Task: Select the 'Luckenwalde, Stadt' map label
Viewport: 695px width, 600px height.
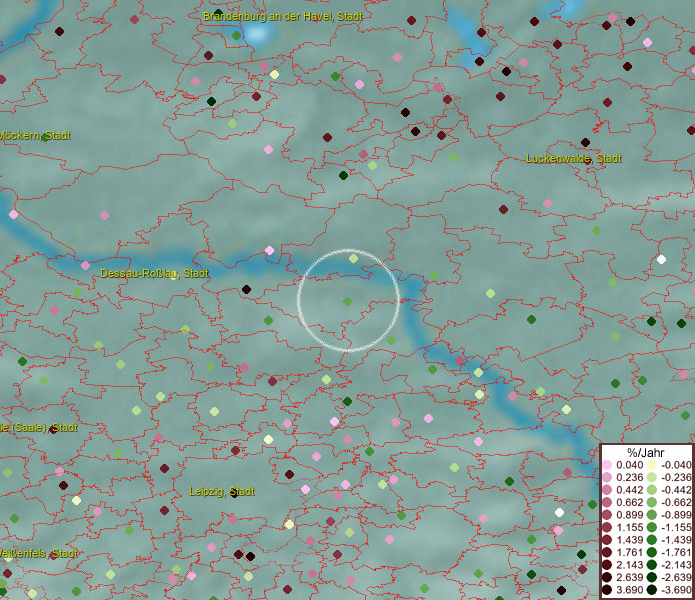Action: tap(574, 158)
